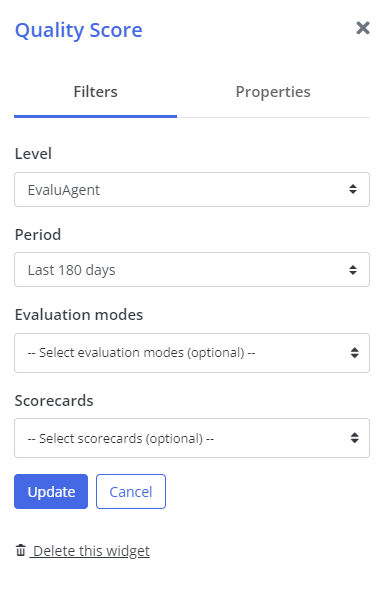Image resolution: width=385 pixels, height=598 pixels.
Task: Click the Level dropdown arrow icon
Action: pos(353,189)
